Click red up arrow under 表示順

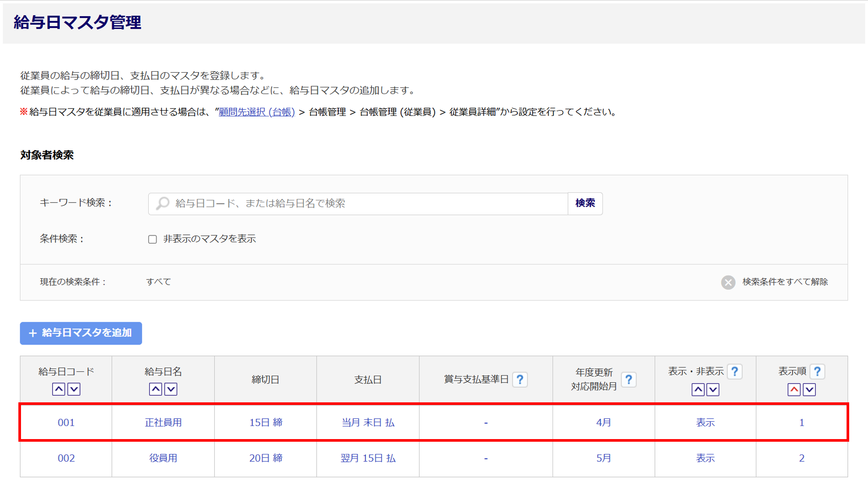coord(794,389)
